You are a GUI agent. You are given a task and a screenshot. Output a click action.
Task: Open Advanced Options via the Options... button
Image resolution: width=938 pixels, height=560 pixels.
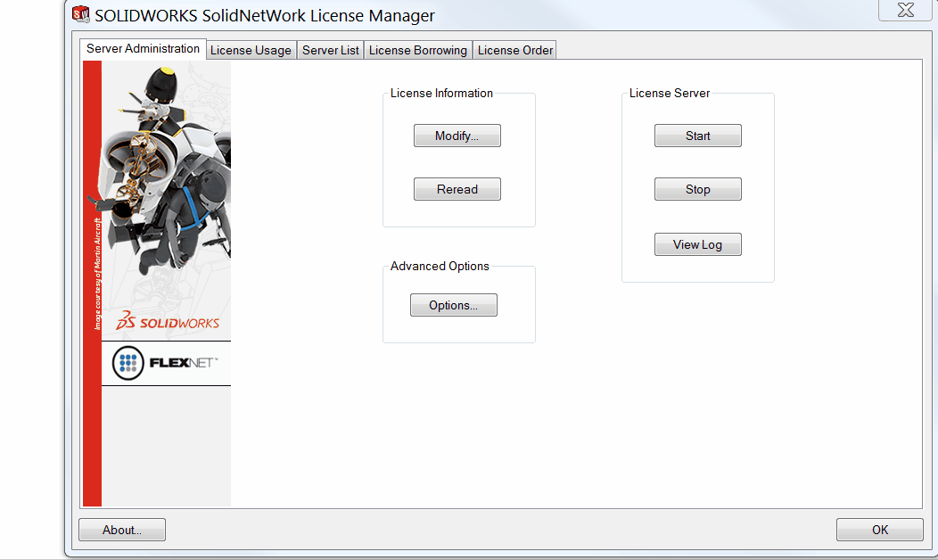tap(454, 305)
